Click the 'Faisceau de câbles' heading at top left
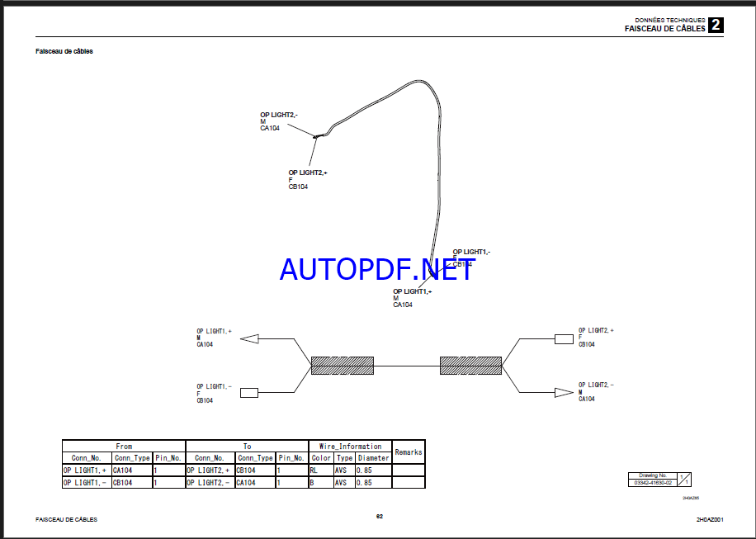 coord(64,51)
